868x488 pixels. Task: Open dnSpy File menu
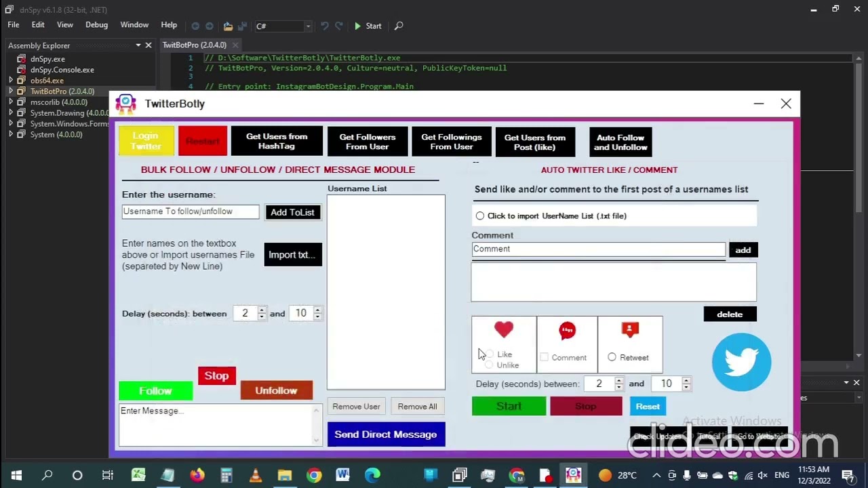[14, 25]
